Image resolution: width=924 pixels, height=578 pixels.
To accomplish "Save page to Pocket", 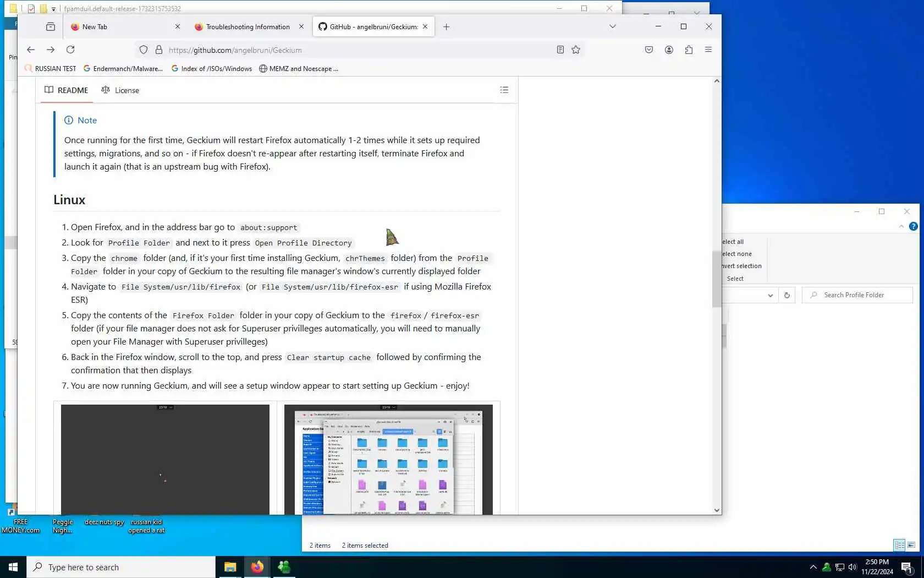I will click(649, 50).
